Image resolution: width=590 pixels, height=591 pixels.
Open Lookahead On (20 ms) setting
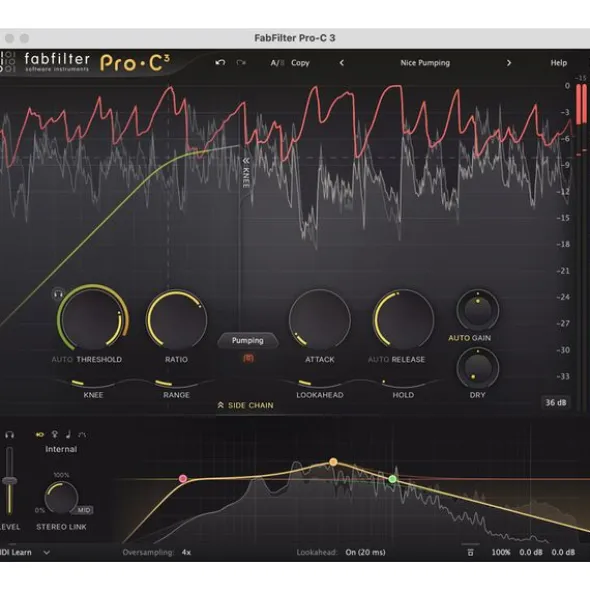(341, 553)
